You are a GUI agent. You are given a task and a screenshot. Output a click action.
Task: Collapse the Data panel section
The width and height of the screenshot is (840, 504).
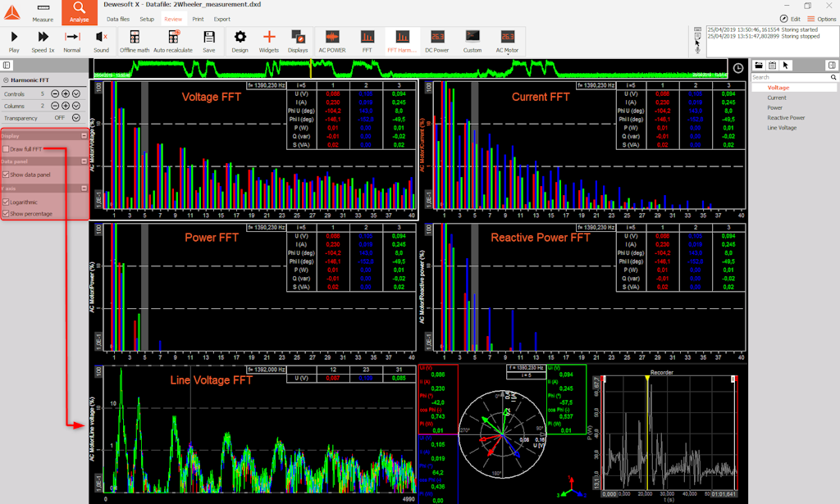point(84,161)
